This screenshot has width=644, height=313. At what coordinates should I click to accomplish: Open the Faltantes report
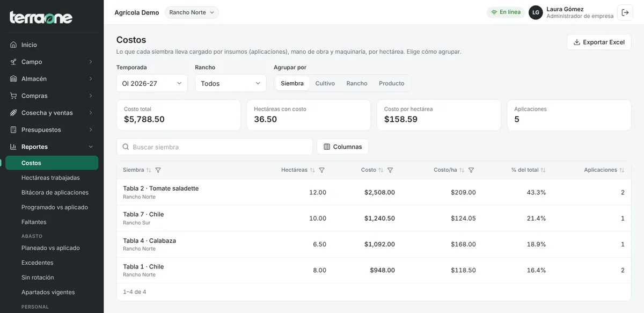point(52,222)
